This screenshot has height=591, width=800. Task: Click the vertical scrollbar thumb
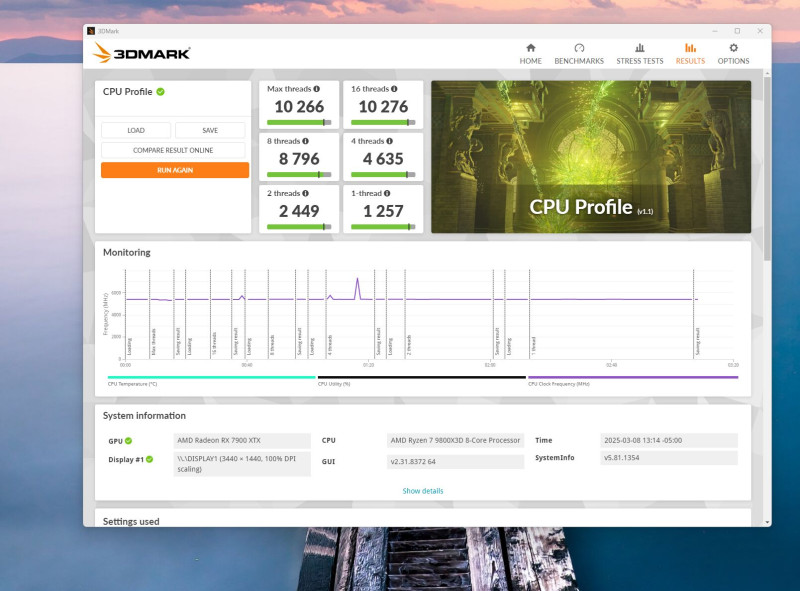[767, 168]
